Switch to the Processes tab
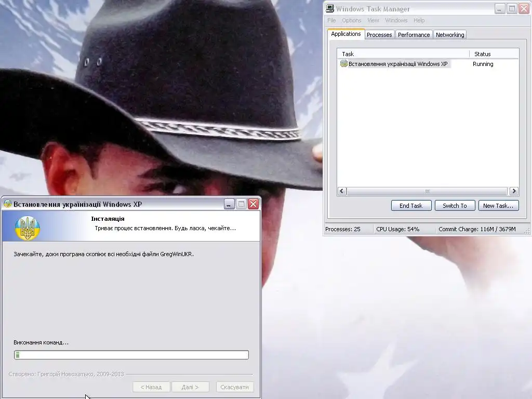Screen dimensions: 532x399 click(x=379, y=35)
